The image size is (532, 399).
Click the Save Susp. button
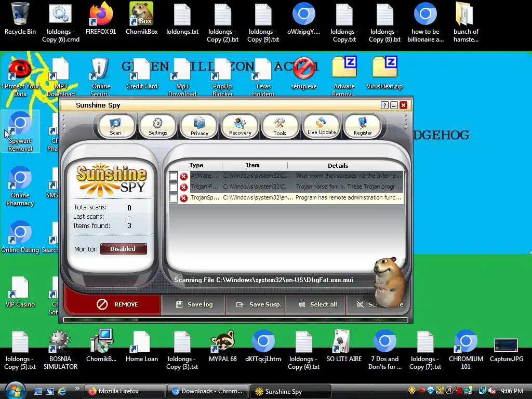pyautogui.click(x=256, y=304)
